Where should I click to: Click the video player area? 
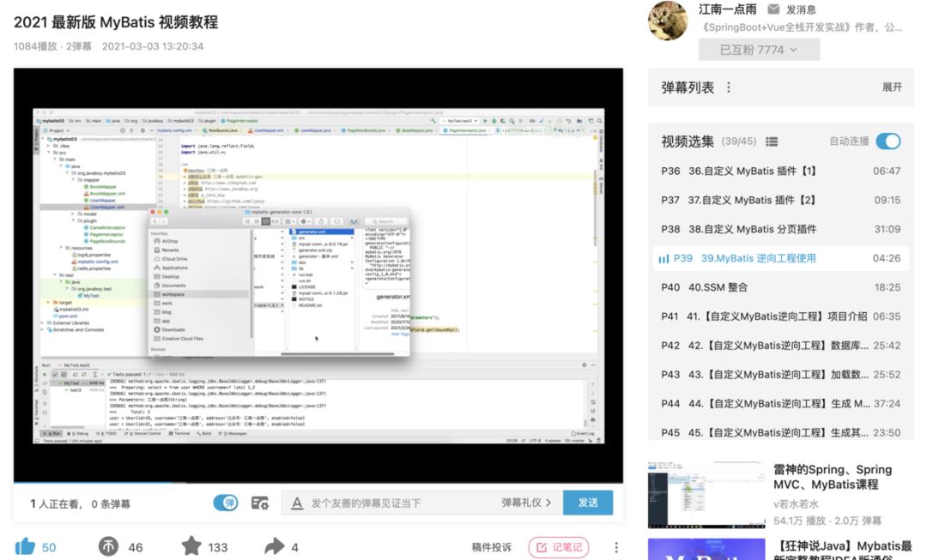point(318,274)
